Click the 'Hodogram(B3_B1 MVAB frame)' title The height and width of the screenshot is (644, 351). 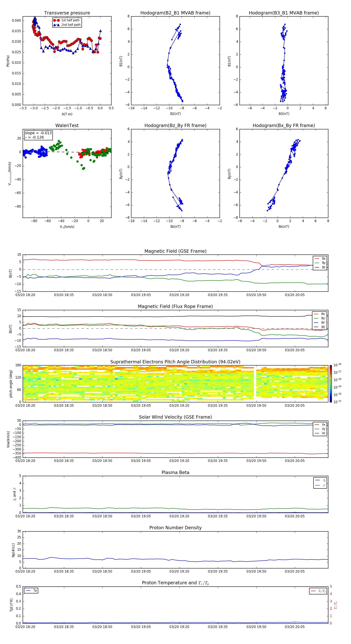coord(284,13)
